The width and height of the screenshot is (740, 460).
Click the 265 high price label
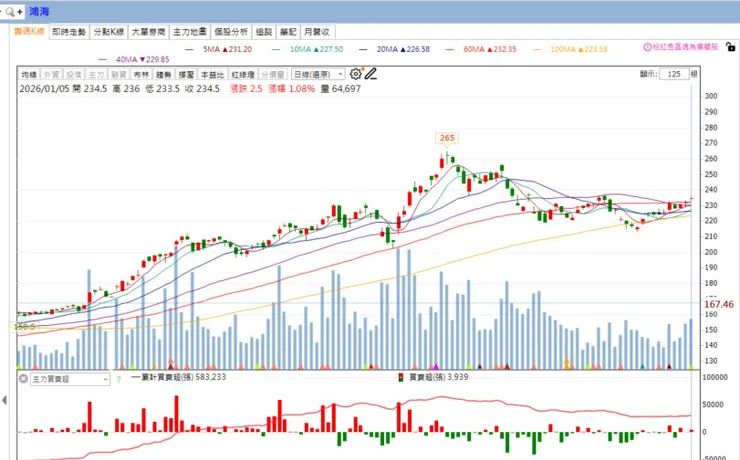tap(446, 138)
